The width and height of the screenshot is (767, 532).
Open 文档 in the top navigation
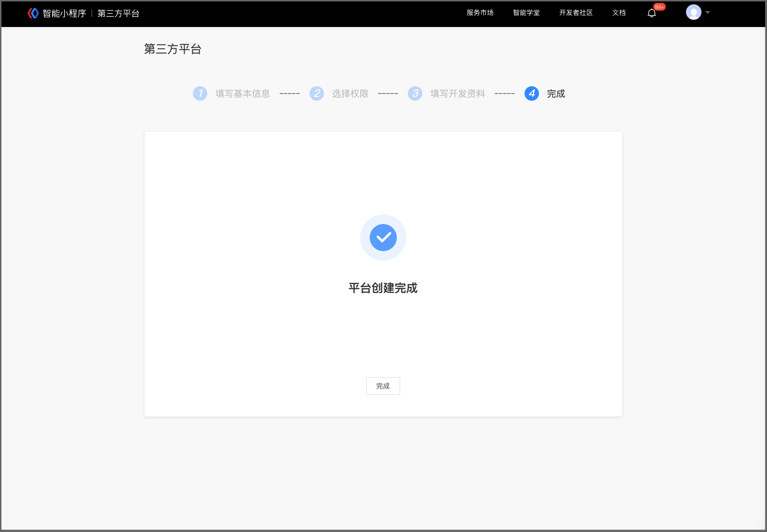click(619, 13)
